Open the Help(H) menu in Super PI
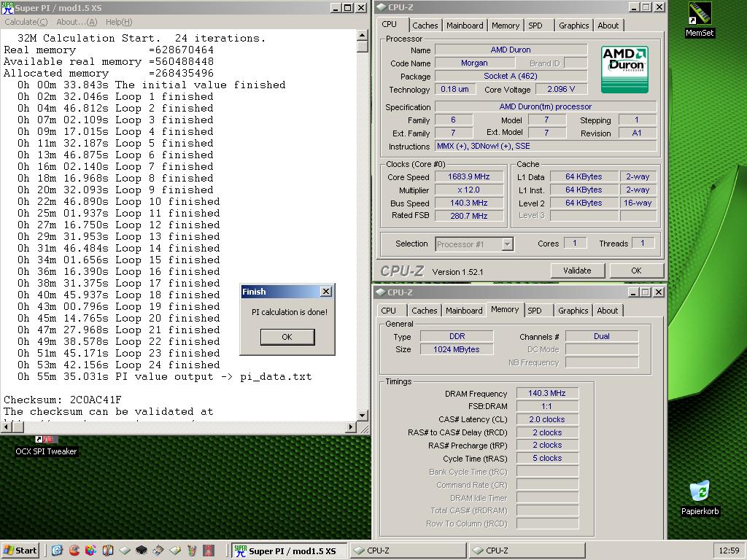Screen dimensions: 747x560 click(119, 22)
